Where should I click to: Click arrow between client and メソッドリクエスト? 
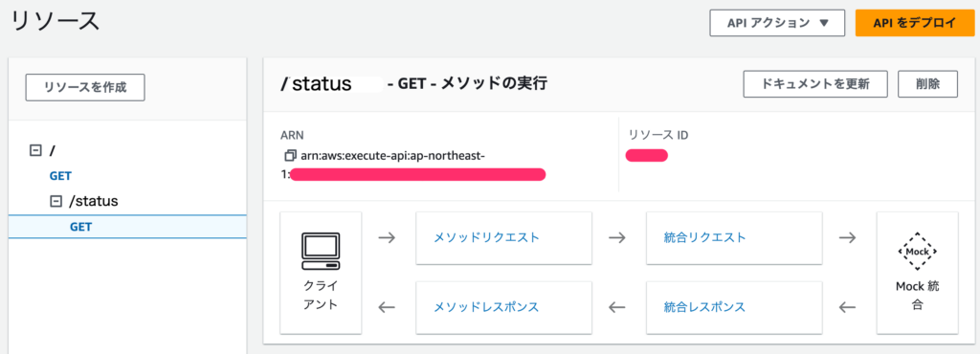[x=388, y=238]
